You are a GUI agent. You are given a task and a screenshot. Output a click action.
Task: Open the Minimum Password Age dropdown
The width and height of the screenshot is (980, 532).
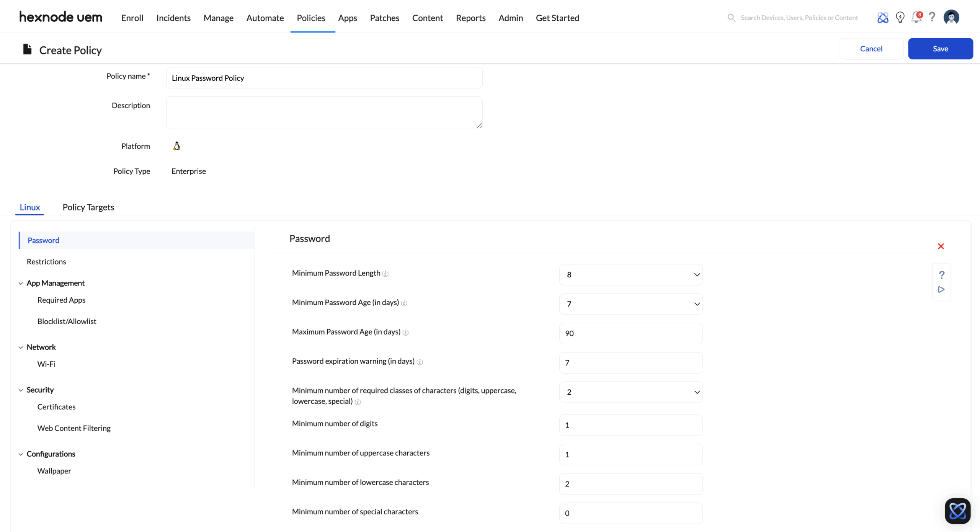tap(630, 304)
